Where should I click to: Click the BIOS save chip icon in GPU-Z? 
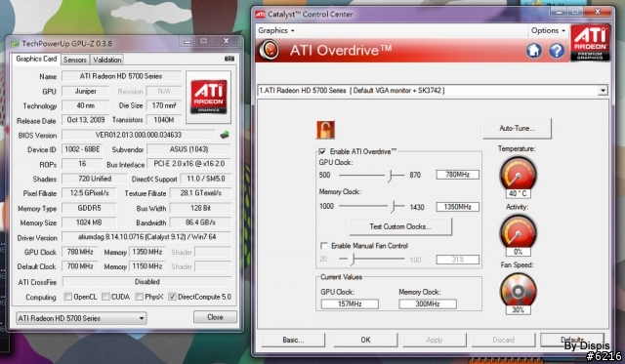click(x=225, y=135)
